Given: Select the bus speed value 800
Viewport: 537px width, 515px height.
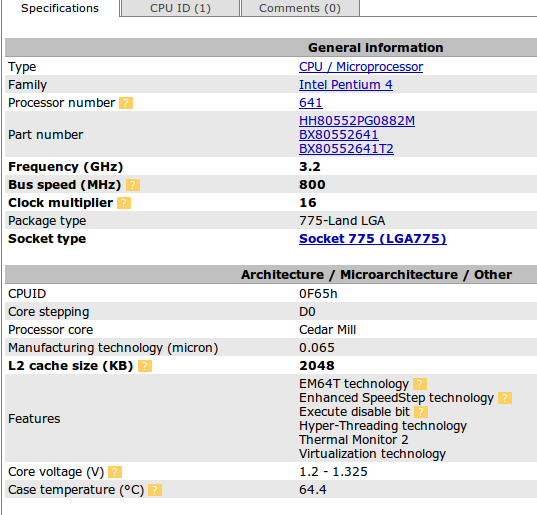Looking at the screenshot, I should coord(312,185).
